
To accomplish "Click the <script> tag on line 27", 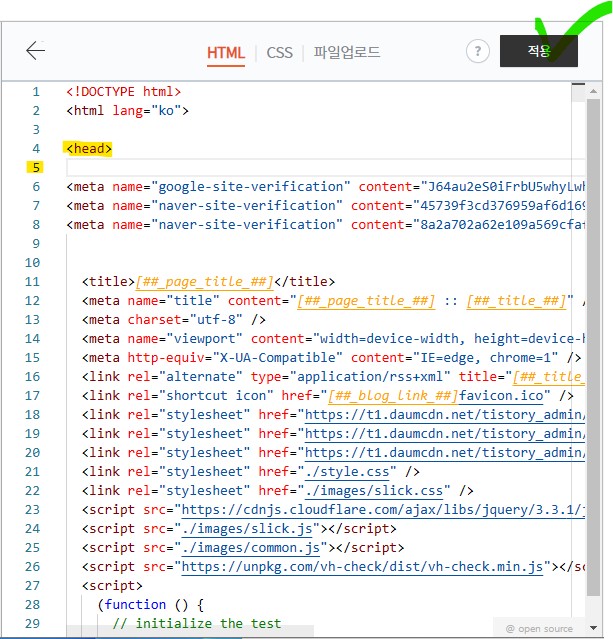I will (112, 586).
